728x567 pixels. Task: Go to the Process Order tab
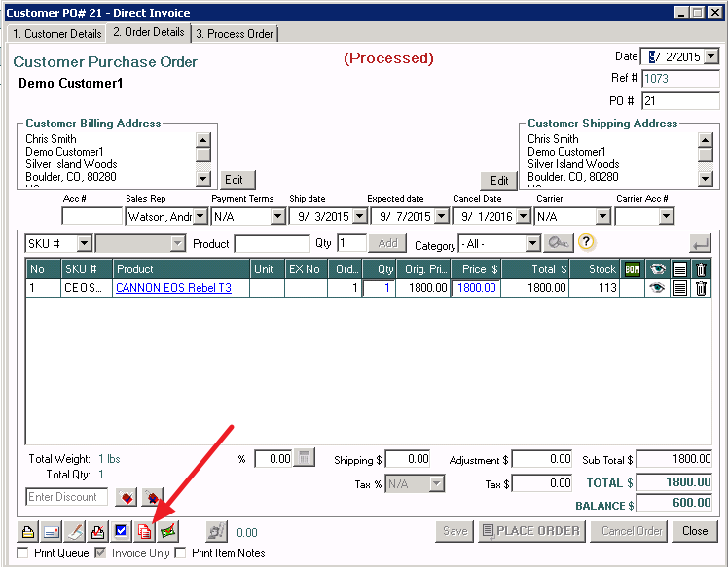point(235,34)
